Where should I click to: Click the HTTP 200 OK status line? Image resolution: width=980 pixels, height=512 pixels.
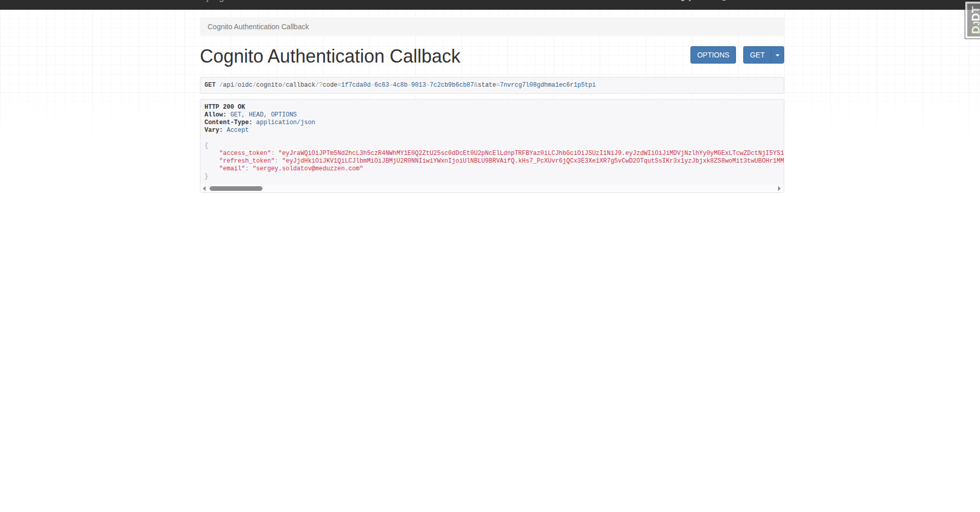point(225,107)
